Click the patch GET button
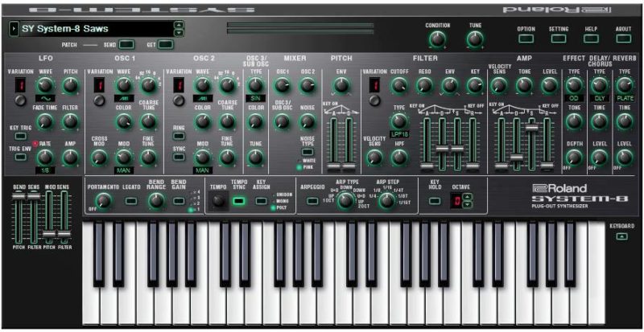The width and height of the screenshot is (644, 332). (x=165, y=44)
